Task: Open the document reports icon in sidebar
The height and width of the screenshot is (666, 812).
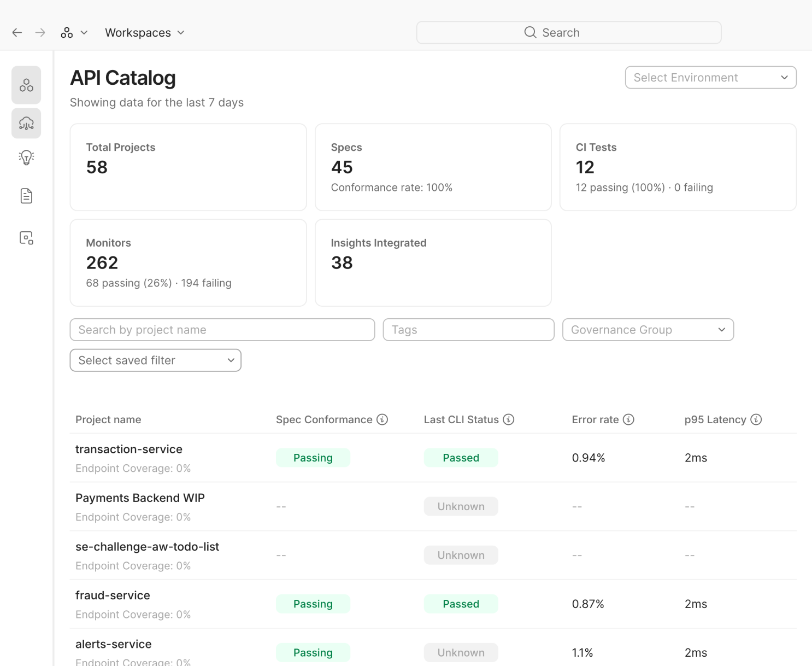Action: pos(26,195)
